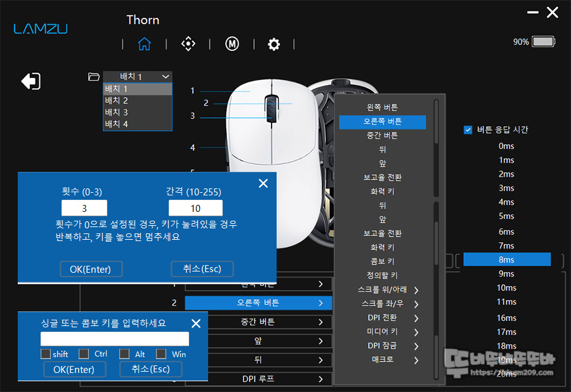Select 2ms response time
The image size is (571, 392).
(506, 174)
